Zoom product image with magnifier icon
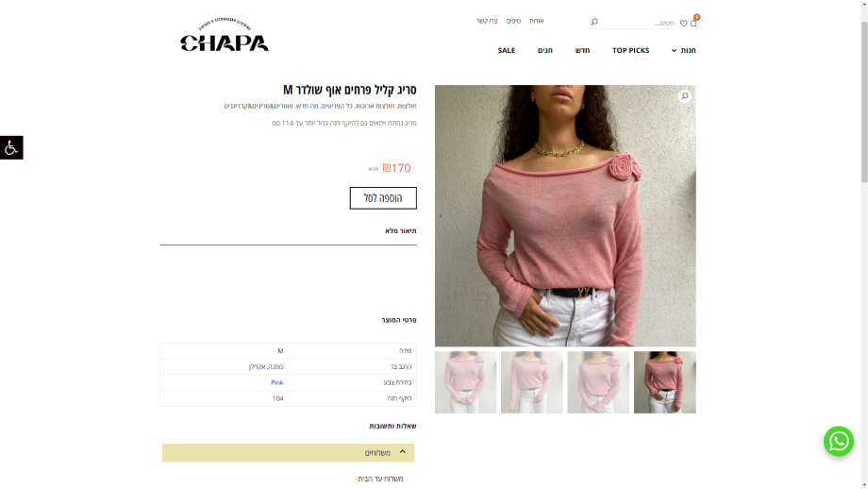Viewport: 868px width, 489px height. point(685,95)
